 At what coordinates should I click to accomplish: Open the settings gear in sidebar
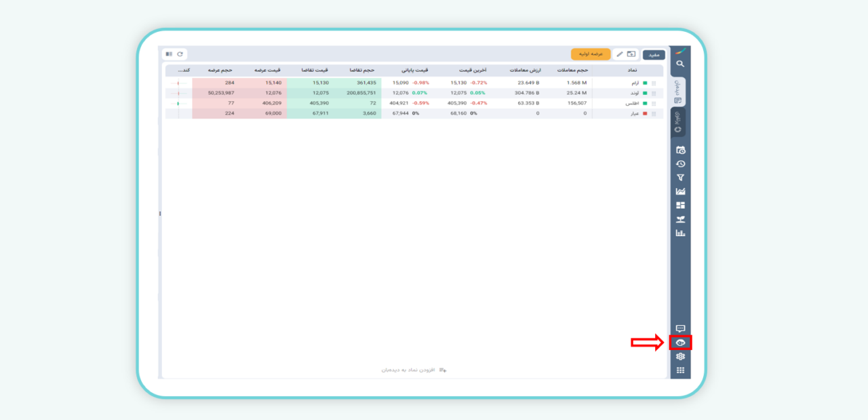coord(680,356)
